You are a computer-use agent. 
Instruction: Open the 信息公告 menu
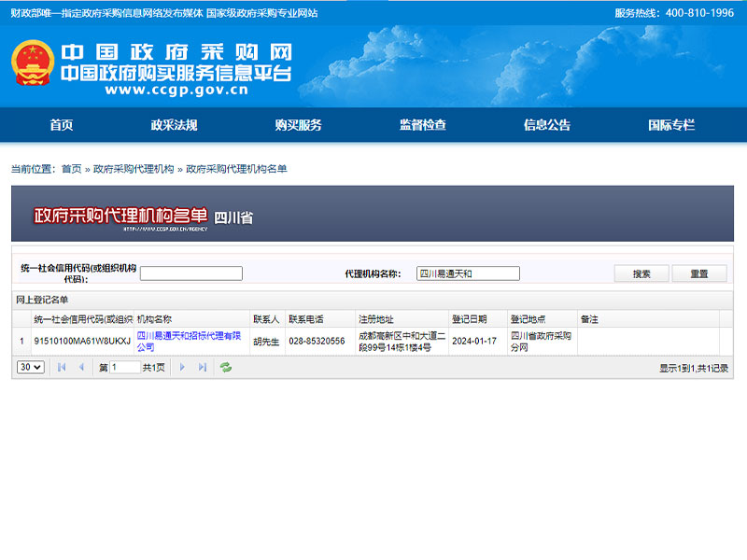[x=549, y=125]
